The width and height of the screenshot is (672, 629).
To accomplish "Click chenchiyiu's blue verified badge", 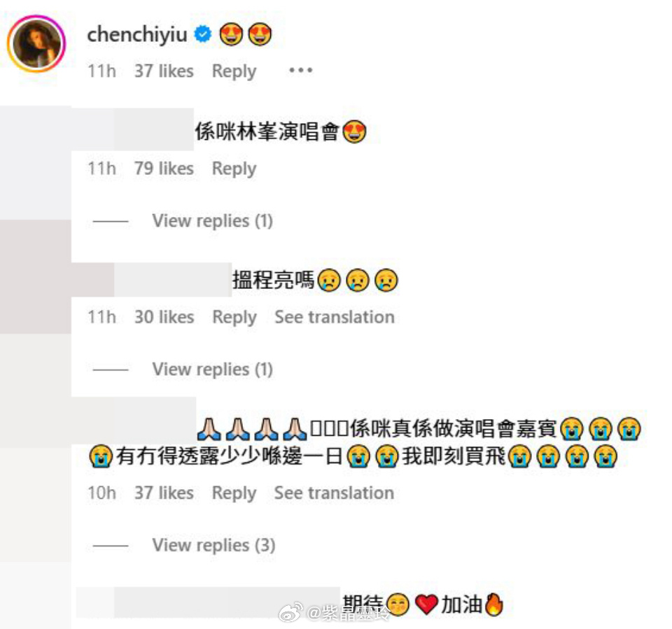I will click(203, 34).
